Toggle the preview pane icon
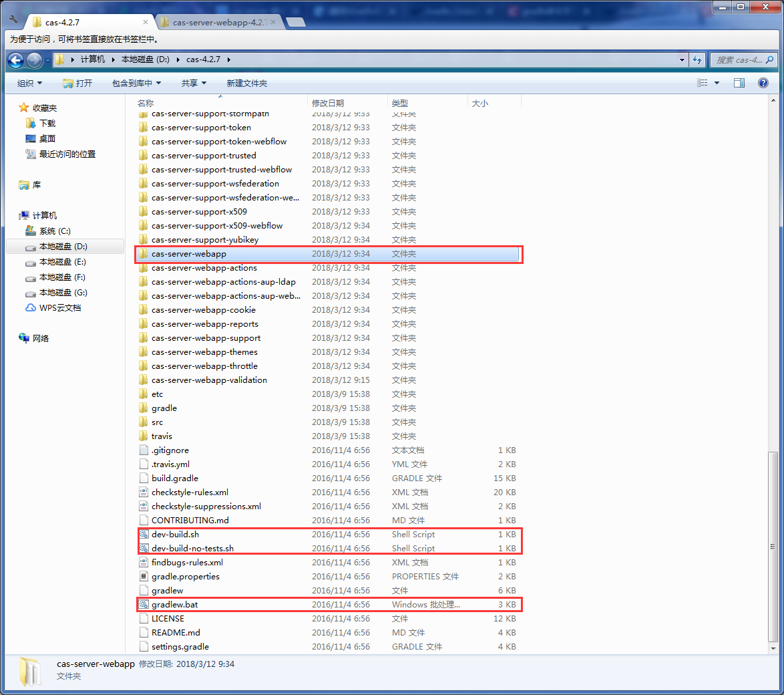Viewport: 784px width, 695px height. click(x=740, y=83)
